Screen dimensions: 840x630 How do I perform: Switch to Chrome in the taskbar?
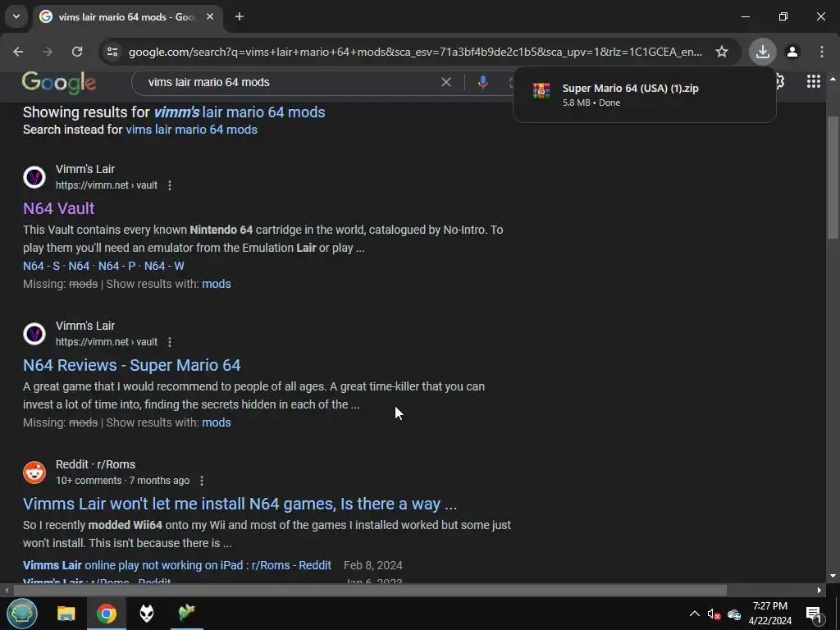106,614
